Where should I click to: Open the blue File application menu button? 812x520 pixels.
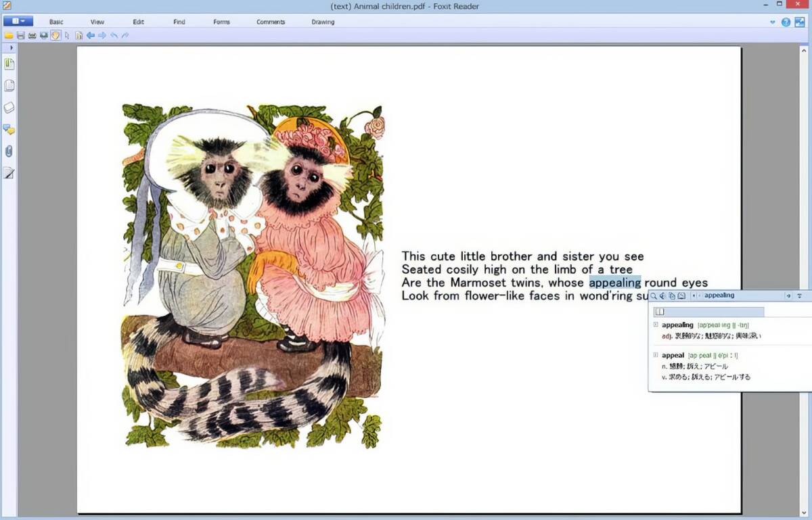(x=18, y=22)
